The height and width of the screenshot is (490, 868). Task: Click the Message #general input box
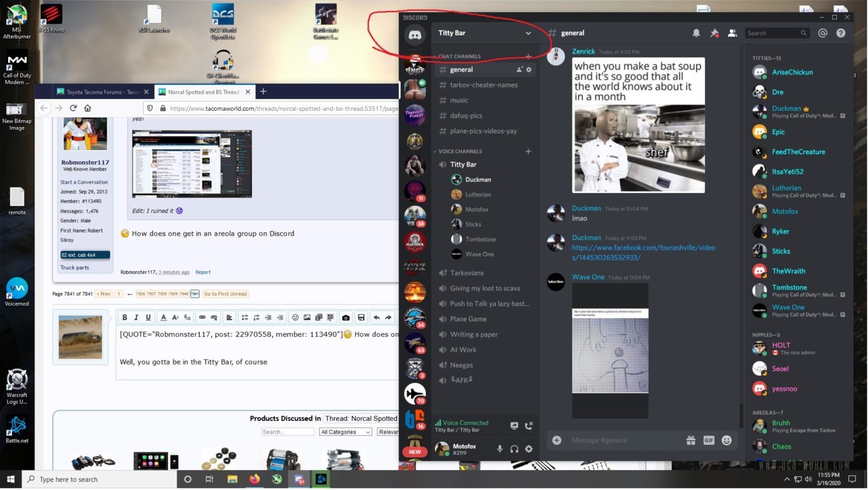pyautogui.click(x=623, y=440)
